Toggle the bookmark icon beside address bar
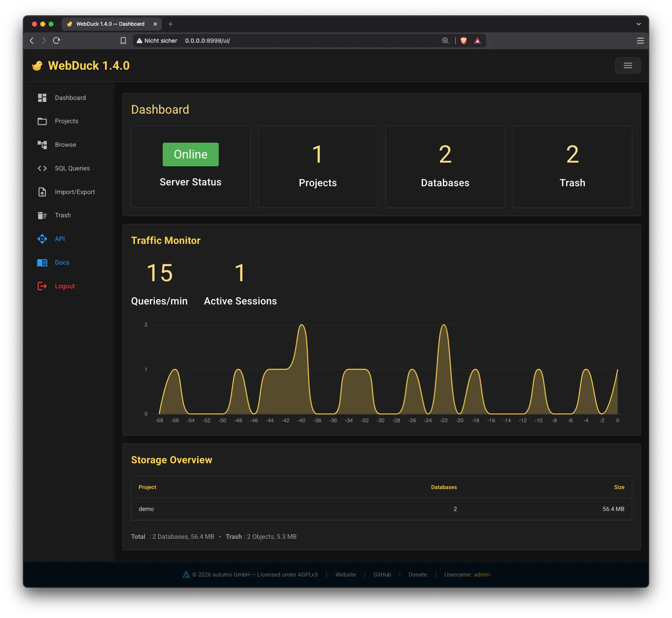 click(123, 41)
